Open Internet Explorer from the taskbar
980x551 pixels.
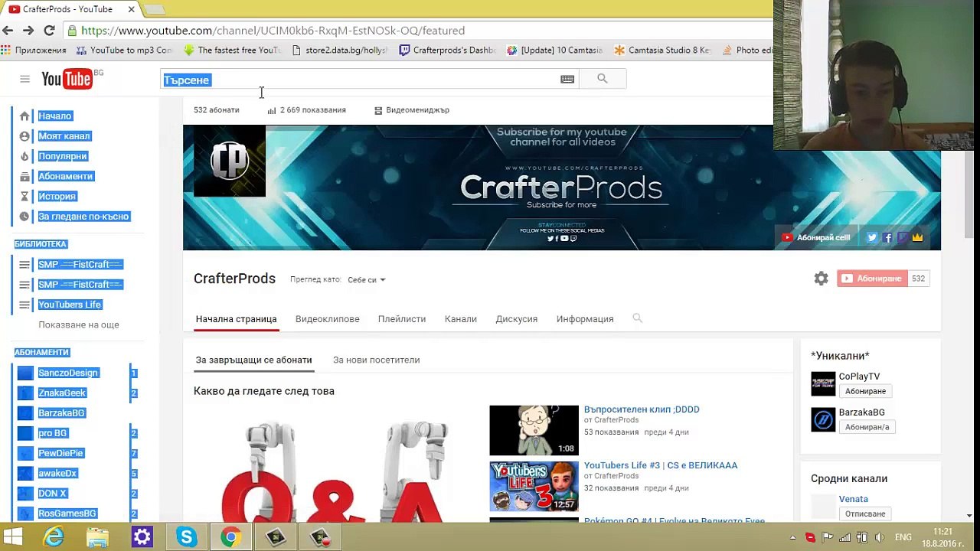[54, 537]
